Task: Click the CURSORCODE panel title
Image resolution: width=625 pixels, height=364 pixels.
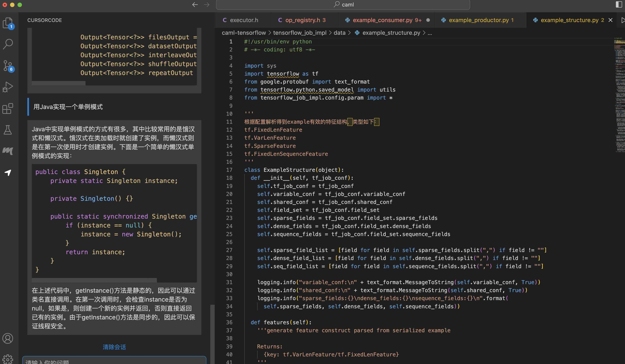Action: click(45, 20)
